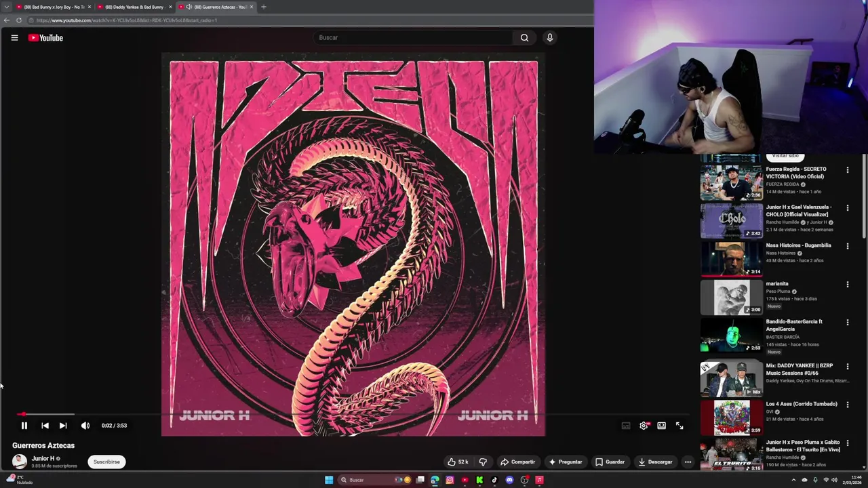Open the marianita video by Peso Pluma
The image size is (868, 488).
tap(777, 283)
